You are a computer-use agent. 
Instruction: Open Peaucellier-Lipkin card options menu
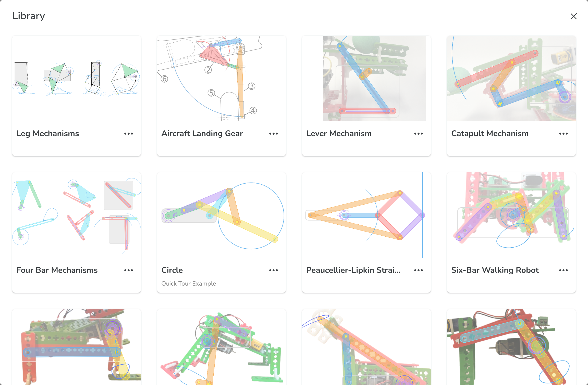pos(418,270)
